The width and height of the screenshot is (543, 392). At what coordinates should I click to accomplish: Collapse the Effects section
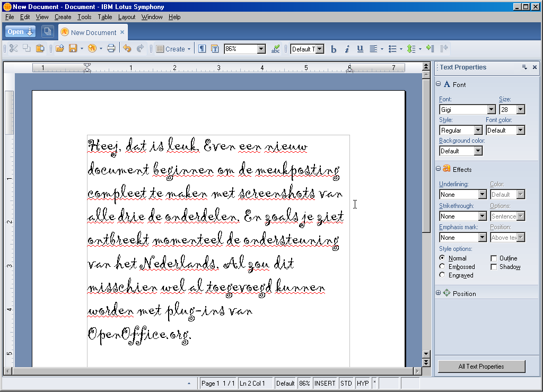pyautogui.click(x=439, y=169)
